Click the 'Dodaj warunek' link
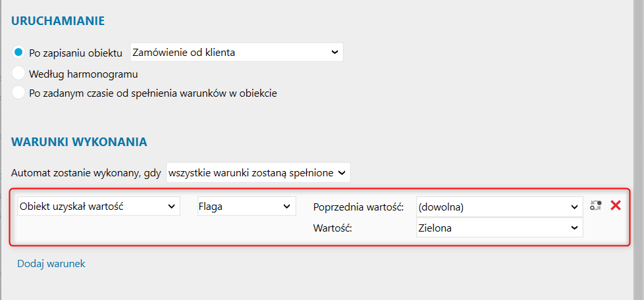The width and height of the screenshot is (644, 300). pos(51,264)
